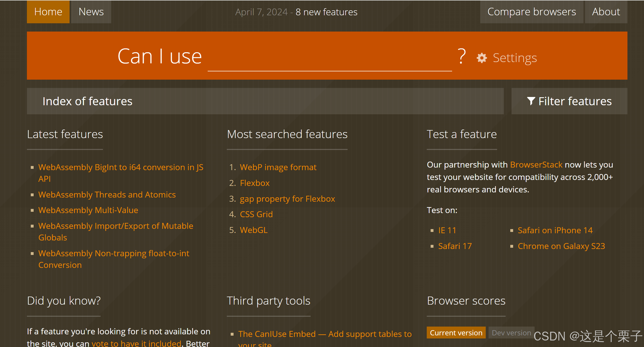The width and height of the screenshot is (644, 347).
Task: Select the Current version toggle
Action: pyautogui.click(x=456, y=333)
